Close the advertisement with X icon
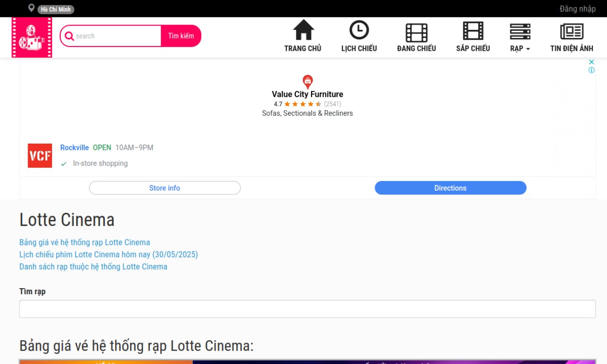The width and height of the screenshot is (607, 364). [x=591, y=62]
